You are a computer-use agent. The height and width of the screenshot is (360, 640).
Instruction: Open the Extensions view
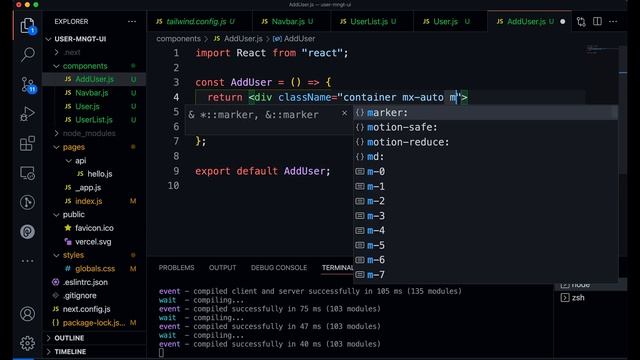pyautogui.click(x=27, y=144)
